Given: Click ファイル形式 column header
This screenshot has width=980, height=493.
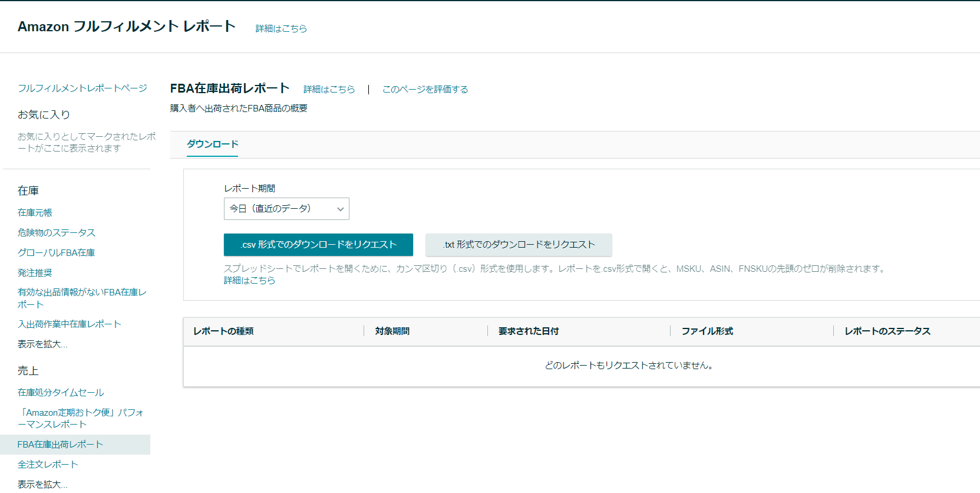Looking at the screenshot, I should [x=707, y=331].
